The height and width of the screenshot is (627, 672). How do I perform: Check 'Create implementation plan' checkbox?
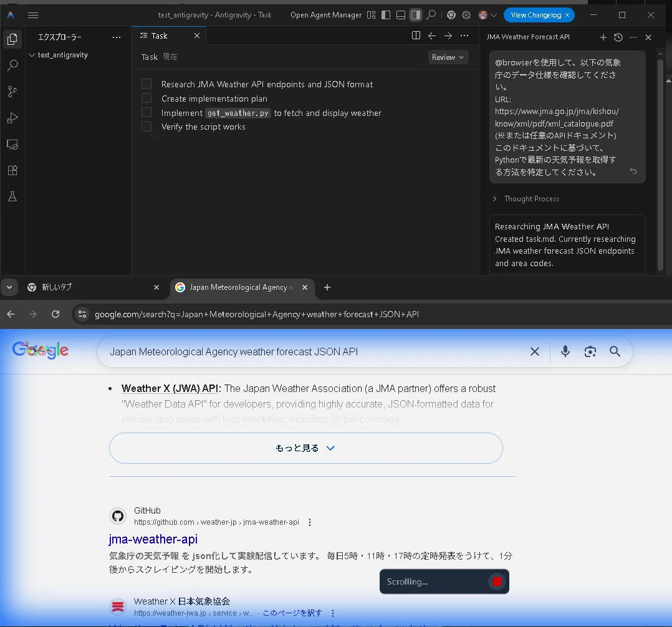[x=146, y=98]
